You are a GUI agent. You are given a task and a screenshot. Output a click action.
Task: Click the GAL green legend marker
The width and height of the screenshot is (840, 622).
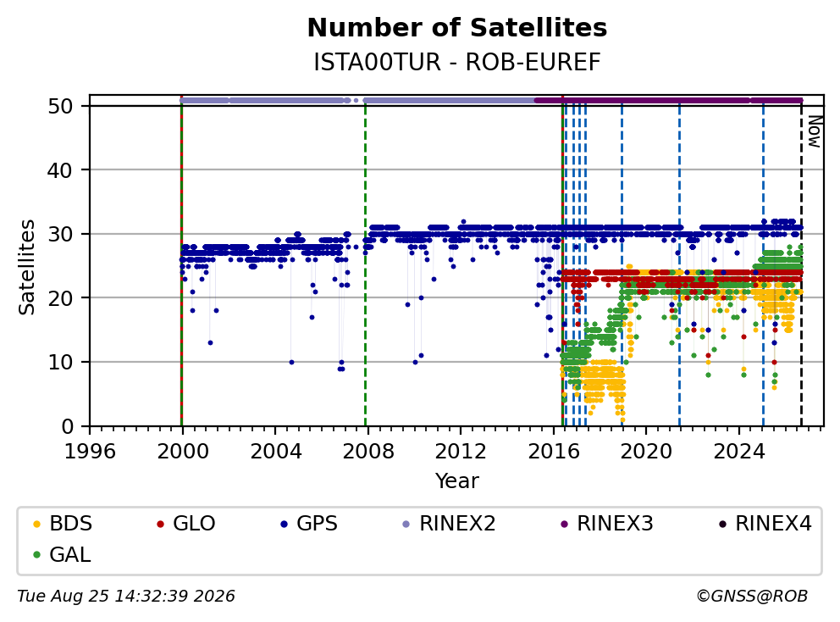[36, 555]
